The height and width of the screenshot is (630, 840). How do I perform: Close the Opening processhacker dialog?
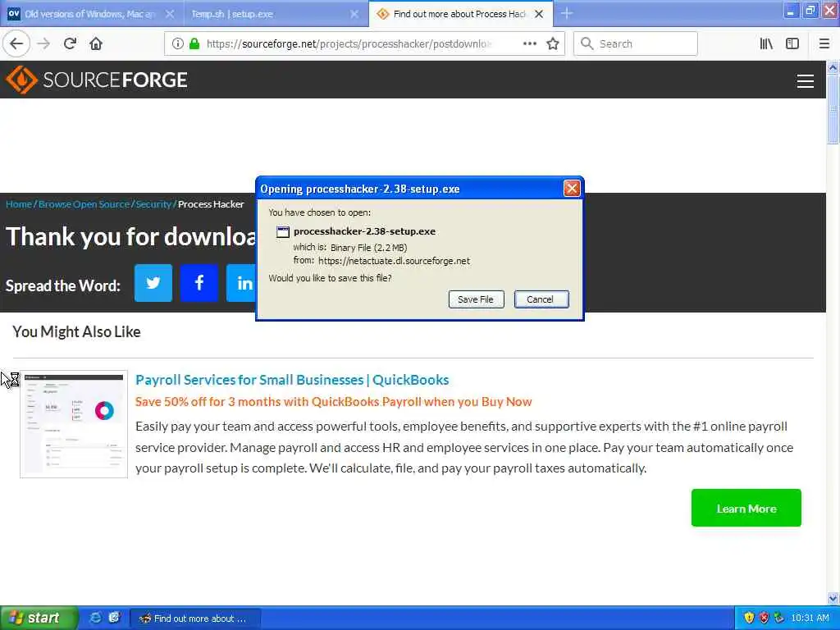[x=572, y=188]
